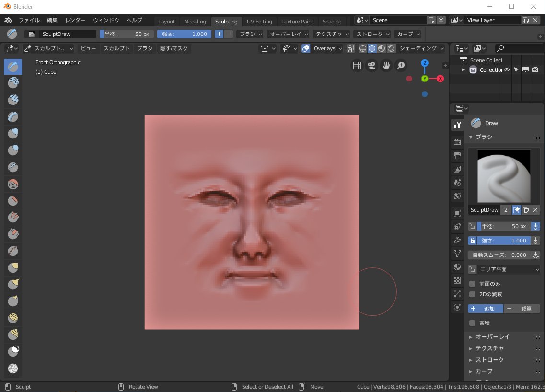This screenshot has width=545, height=392.
Task: Enable the 前面のみ checkbox
Action: [472, 284]
